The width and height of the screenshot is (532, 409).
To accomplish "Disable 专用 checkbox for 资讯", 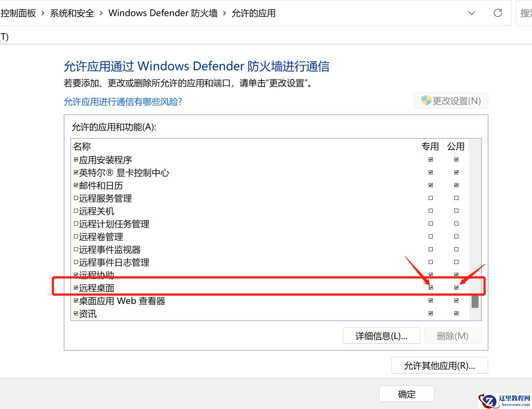I will [431, 313].
